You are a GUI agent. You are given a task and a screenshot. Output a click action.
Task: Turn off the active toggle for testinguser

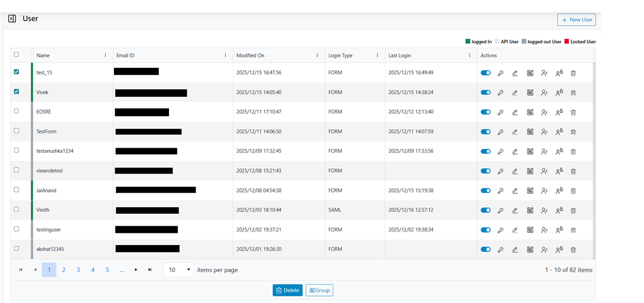486,230
